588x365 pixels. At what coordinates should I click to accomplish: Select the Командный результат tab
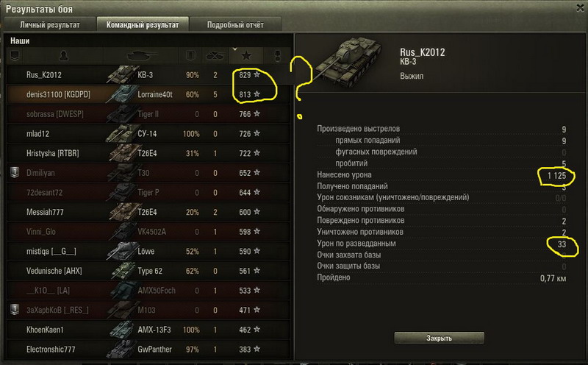click(143, 25)
